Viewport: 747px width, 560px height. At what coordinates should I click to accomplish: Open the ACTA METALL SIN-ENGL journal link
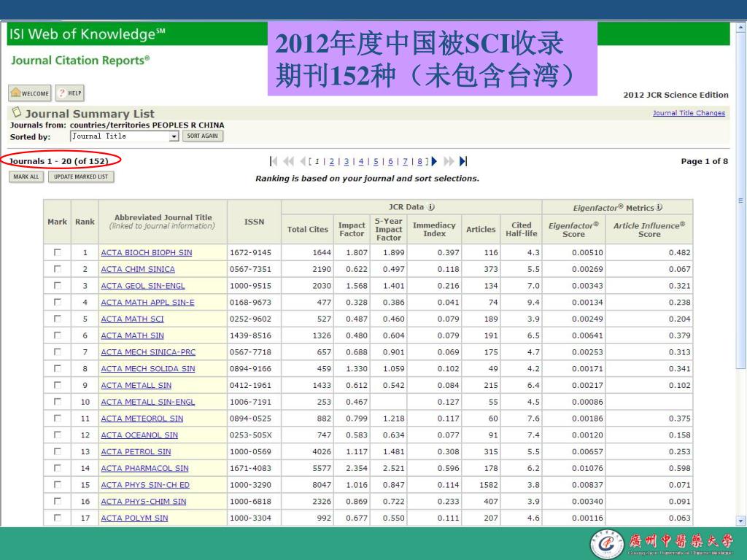point(147,402)
